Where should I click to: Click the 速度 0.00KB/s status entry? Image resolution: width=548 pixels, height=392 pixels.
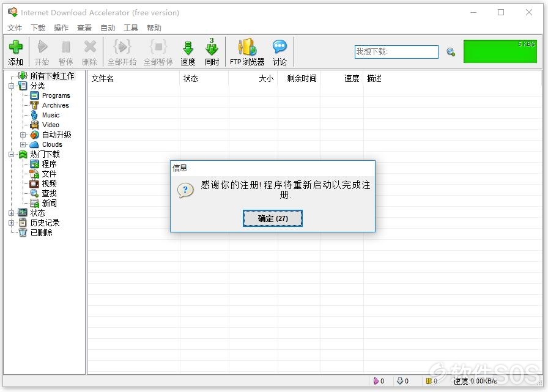pos(475,381)
